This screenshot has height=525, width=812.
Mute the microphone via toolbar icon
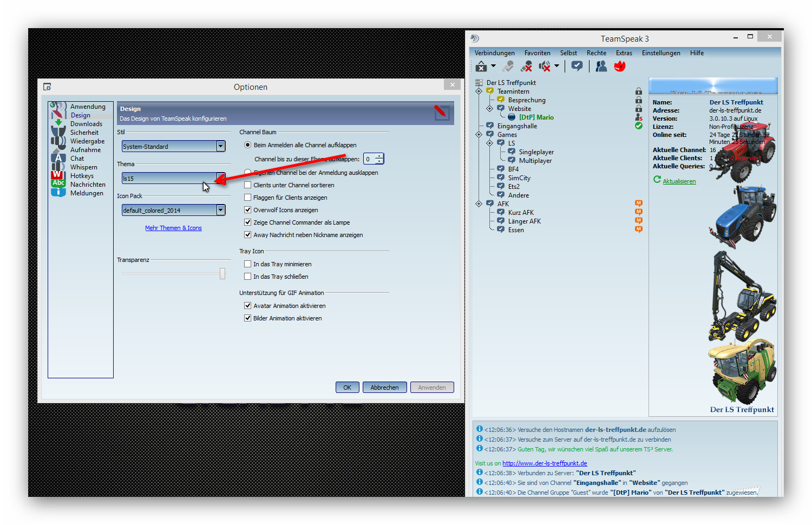pyautogui.click(x=526, y=67)
